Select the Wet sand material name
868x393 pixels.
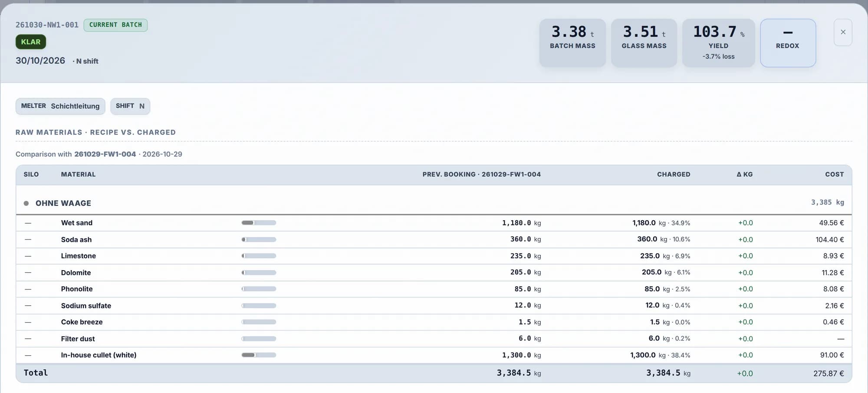(x=77, y=223)
